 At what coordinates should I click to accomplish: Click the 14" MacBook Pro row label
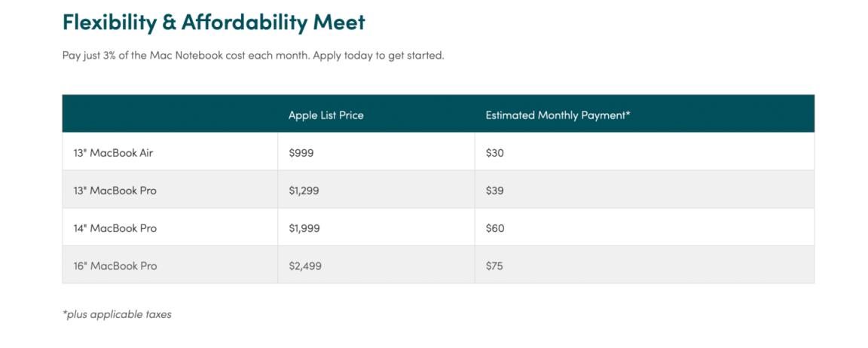[115, 228]
